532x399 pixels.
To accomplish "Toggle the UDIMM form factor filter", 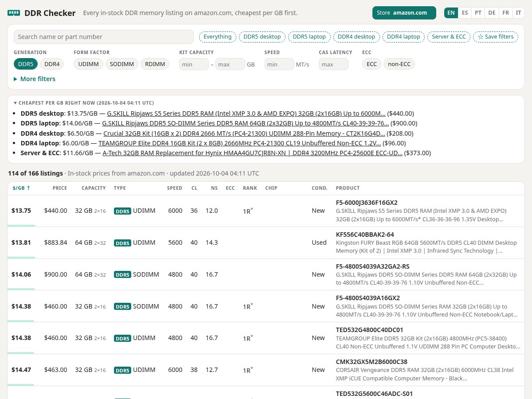I will click(88, 64).
